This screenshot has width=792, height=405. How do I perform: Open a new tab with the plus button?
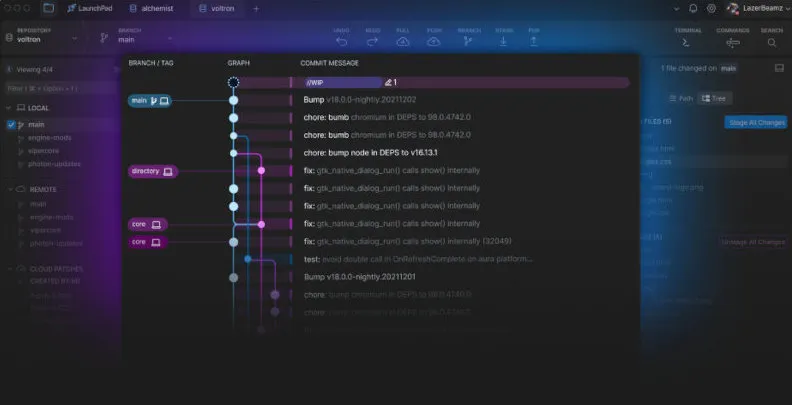[x=256, y=9]
